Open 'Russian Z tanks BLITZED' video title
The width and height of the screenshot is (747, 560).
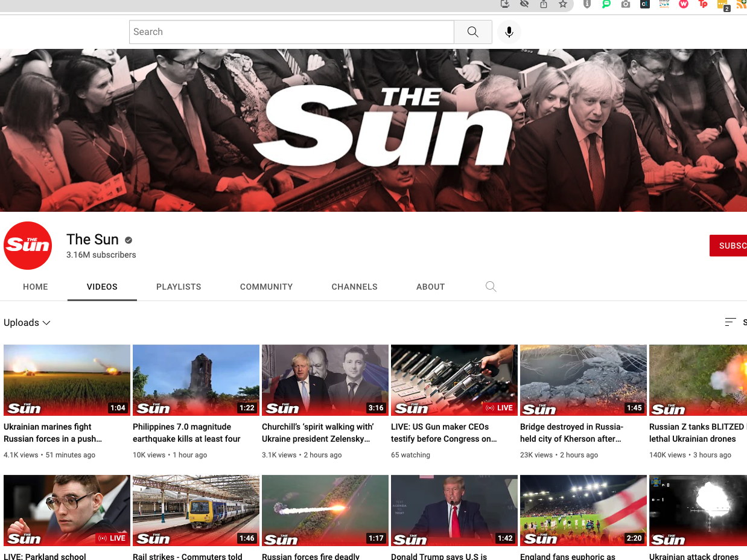pos(697,433)
